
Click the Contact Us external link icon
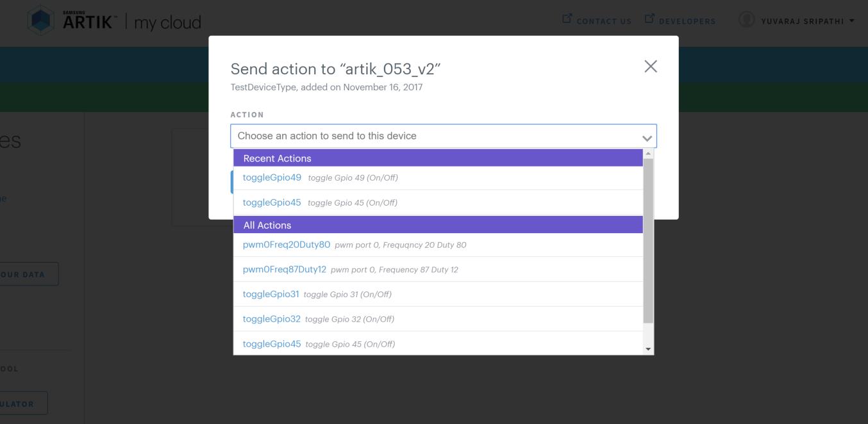pos(567,20)
